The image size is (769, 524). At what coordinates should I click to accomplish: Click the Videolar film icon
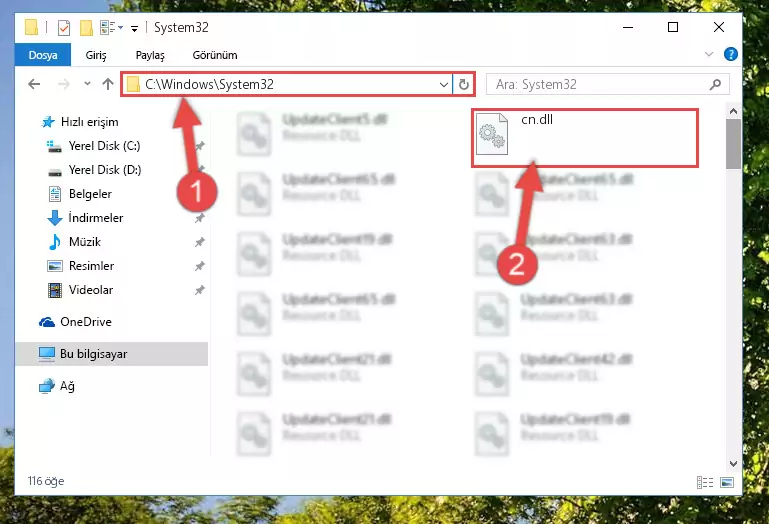pyautogui.click(x=55, y=290)
